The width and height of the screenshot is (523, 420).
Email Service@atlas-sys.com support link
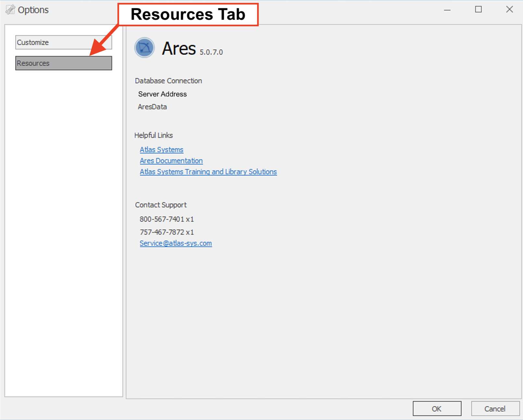pyautogui.click(x=176, y=243)
